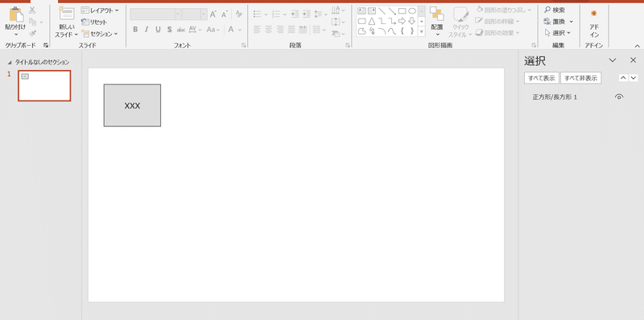The image size is (644, 320).
Task: Click the text box shape icon
Action: [x=361, y=11]
